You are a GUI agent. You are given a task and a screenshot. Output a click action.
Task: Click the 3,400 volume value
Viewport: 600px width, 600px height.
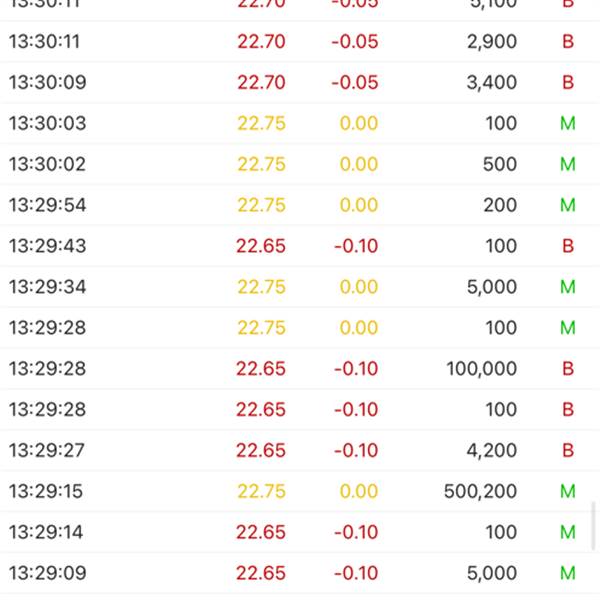pyautogui.click(x=491, y=82)
